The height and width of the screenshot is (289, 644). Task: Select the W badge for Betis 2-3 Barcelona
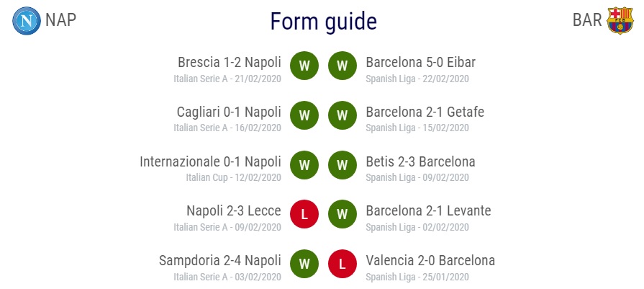(x=342, y=165)
